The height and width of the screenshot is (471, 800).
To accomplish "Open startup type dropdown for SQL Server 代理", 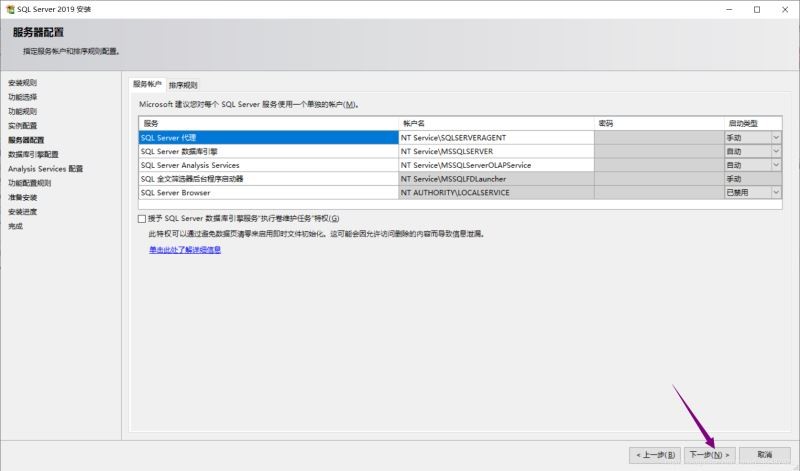I will tap(775, 137).
